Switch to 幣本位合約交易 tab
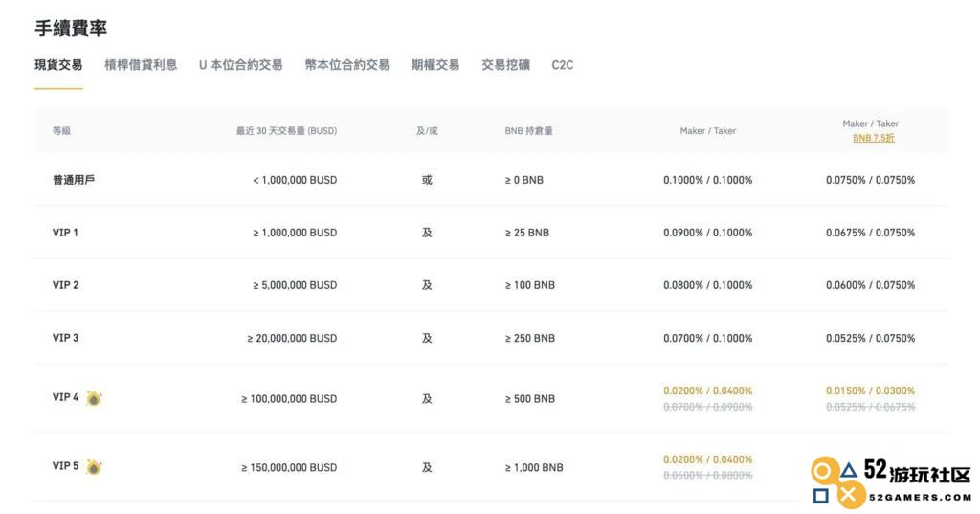 coord(346,65)
